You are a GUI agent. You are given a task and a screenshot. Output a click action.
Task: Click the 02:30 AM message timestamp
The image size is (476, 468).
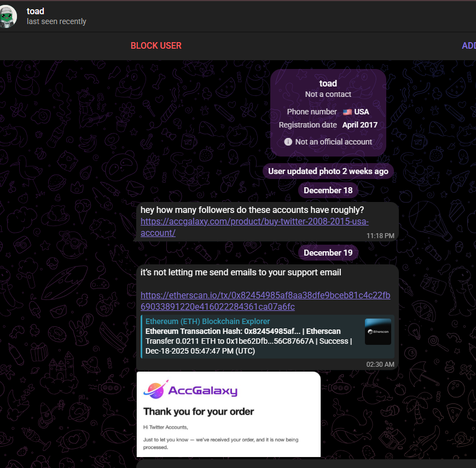click(x=380, y=365)
